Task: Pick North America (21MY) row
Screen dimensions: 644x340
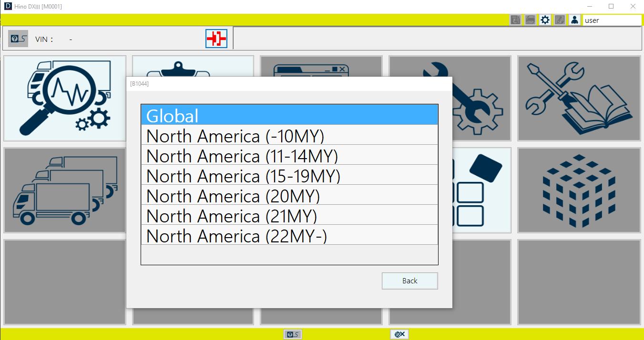Action: pyautogui.click(x=289, y=215)
